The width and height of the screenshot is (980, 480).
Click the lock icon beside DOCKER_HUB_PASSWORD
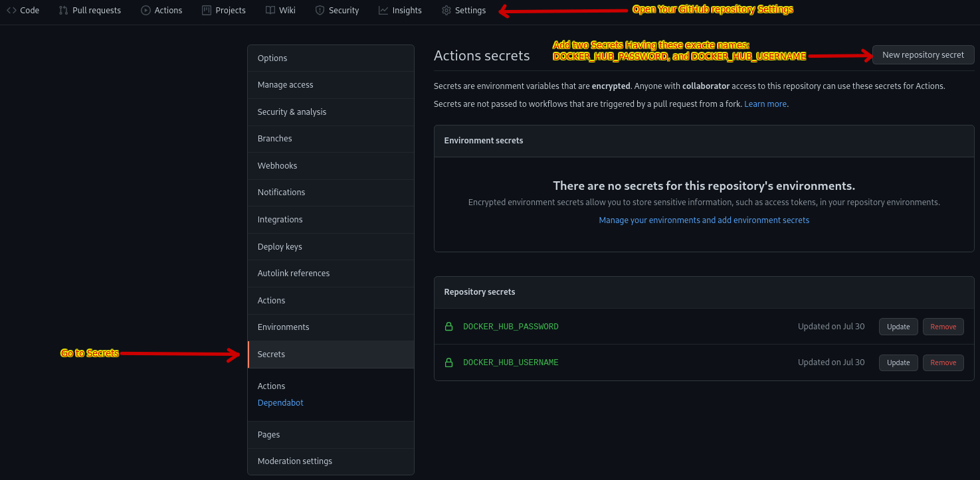449,327
